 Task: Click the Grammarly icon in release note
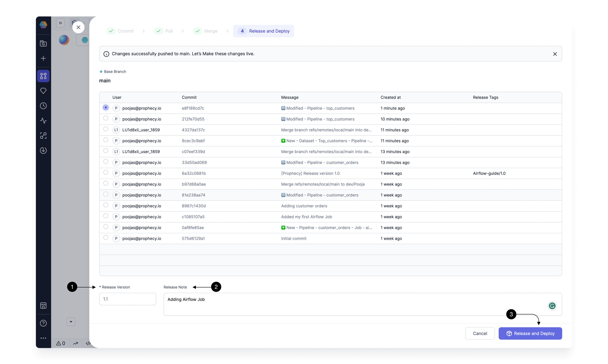[552, 306]
